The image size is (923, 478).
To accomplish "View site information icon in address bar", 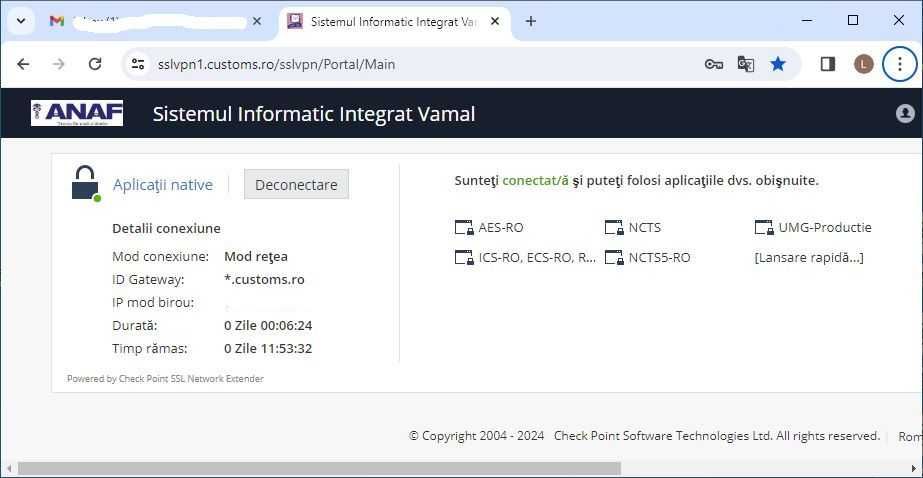I will [x=138, y=64].
